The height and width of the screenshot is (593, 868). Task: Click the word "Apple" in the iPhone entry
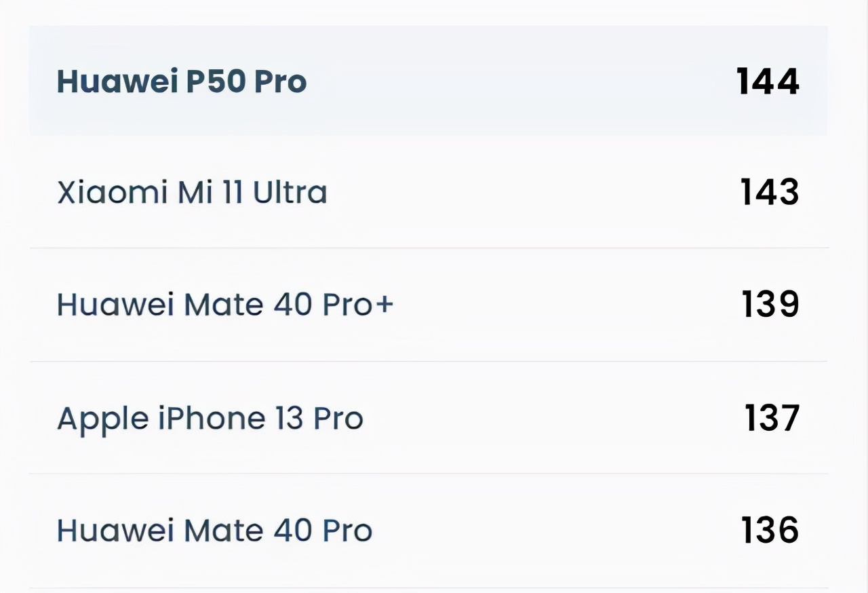pyautogui.click(x=103, y=419)
